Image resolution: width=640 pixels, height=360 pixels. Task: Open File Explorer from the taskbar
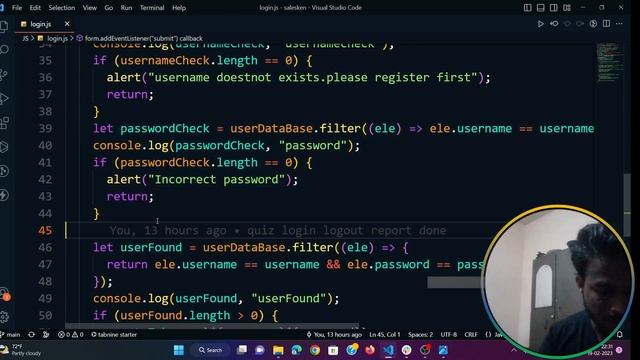coord(278,350)
